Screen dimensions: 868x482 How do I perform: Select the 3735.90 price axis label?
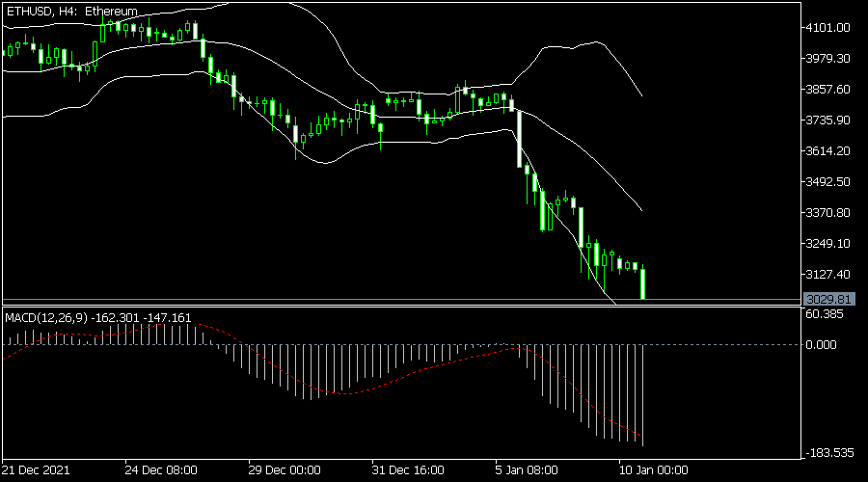click(827, 120)
